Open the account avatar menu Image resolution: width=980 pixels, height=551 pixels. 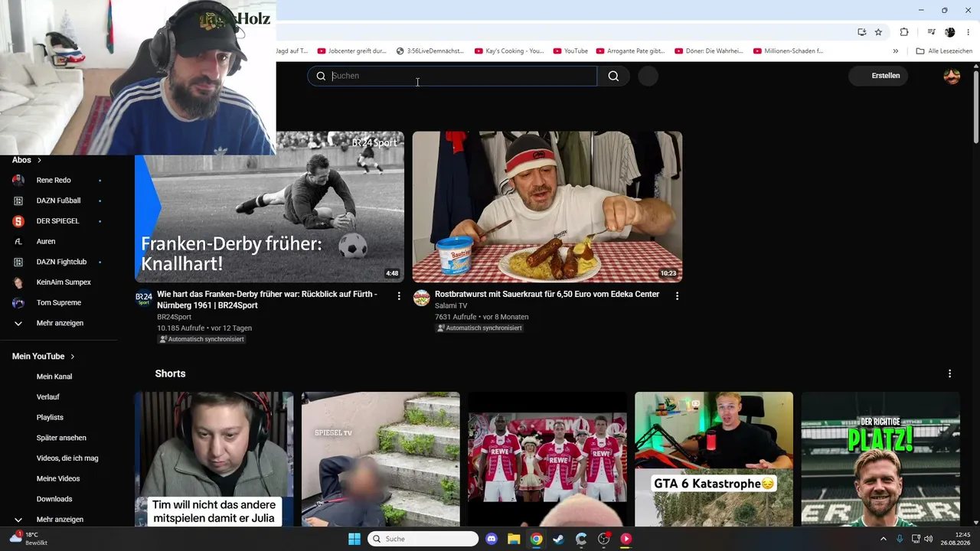952,76
